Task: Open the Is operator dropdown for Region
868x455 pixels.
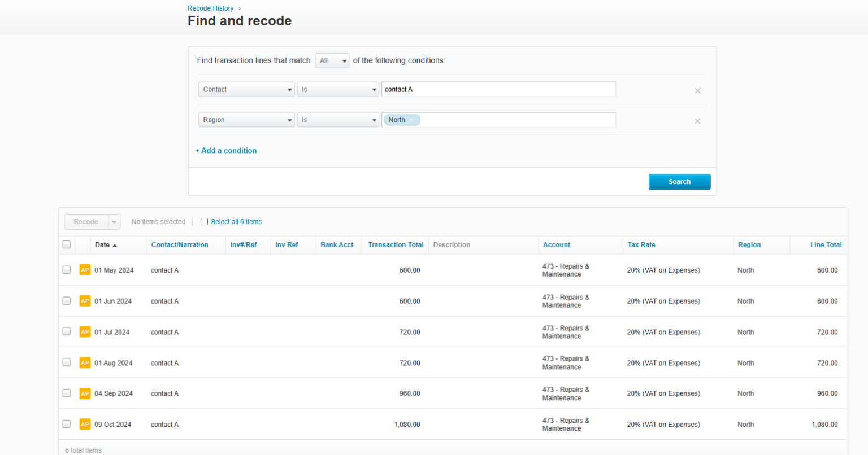Action: coord(338,120)
